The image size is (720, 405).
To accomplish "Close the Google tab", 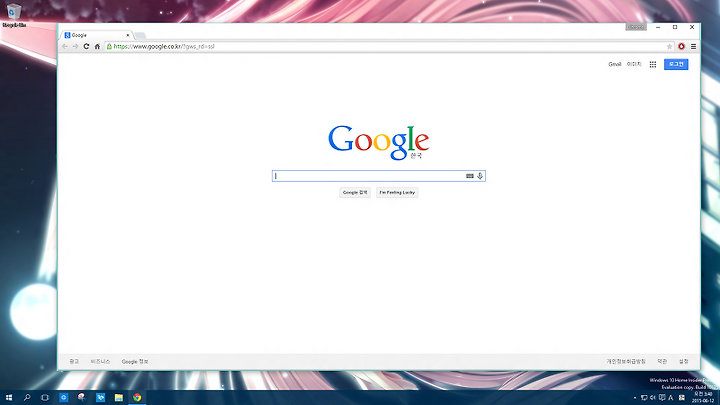I will click(128, 35).
